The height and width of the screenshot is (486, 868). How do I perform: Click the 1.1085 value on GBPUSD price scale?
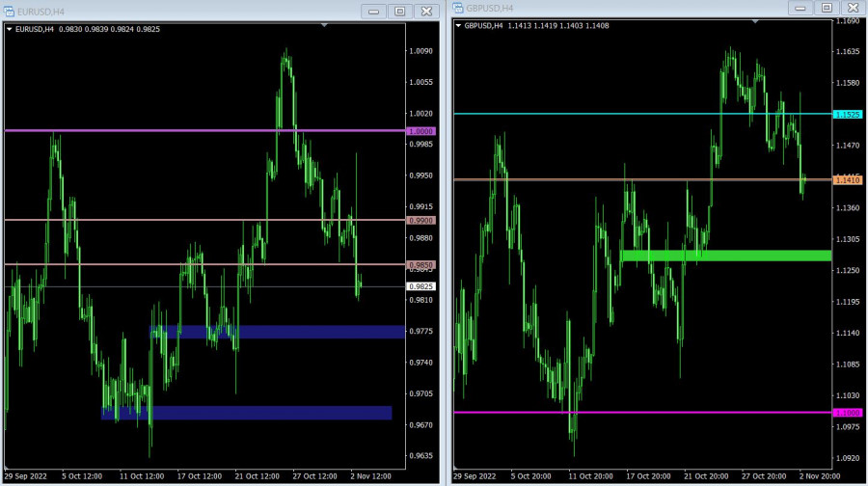tap(848, 364)
